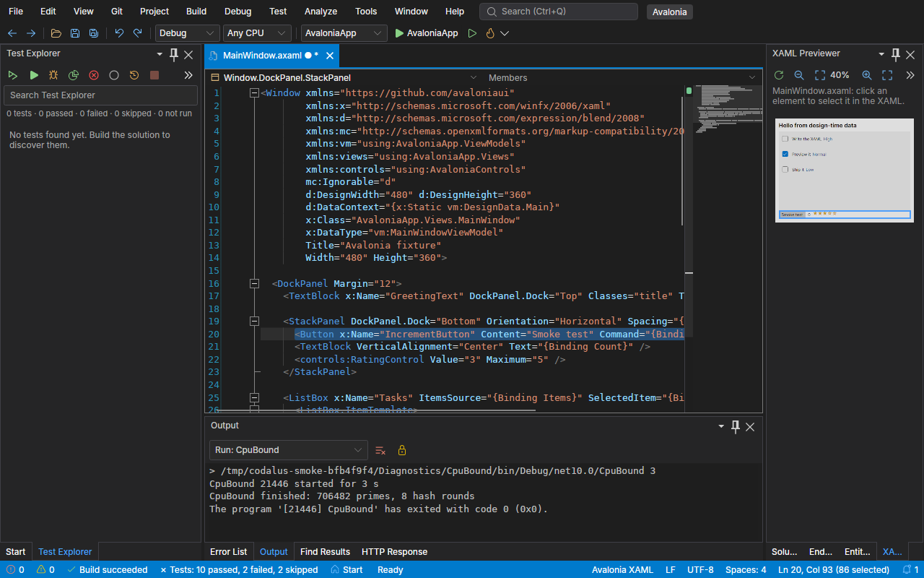Screen dimensions: 924x578
Task: Open the Any CPU platform dropdown
Action: (257, 33)
